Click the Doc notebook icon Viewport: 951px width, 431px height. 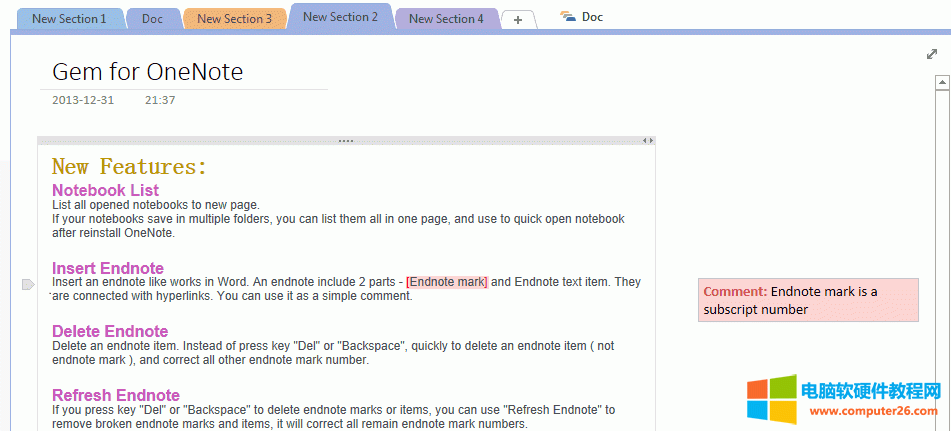[x=568, y=17]
